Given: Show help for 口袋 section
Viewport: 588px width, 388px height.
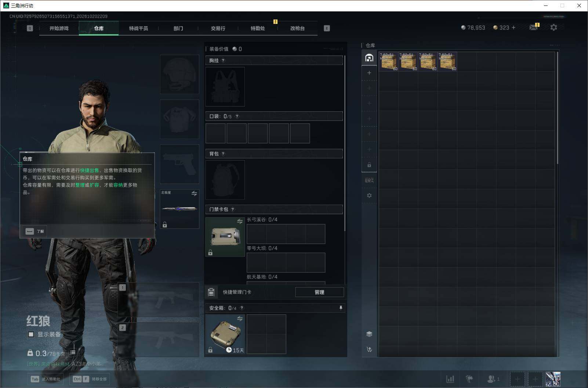Looking at the screenshot, I should [x=237, y=116].
